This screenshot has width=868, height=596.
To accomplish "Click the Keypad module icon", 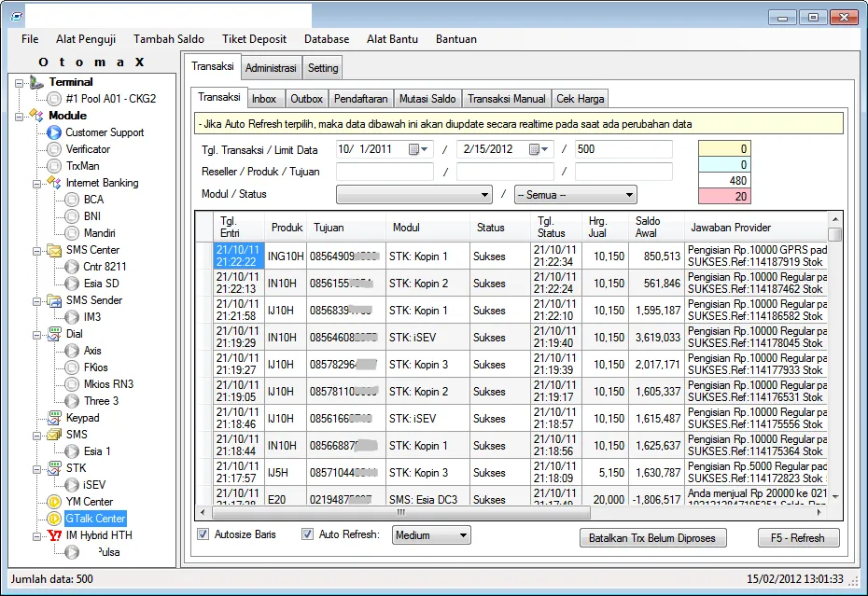I will [54, 418].
